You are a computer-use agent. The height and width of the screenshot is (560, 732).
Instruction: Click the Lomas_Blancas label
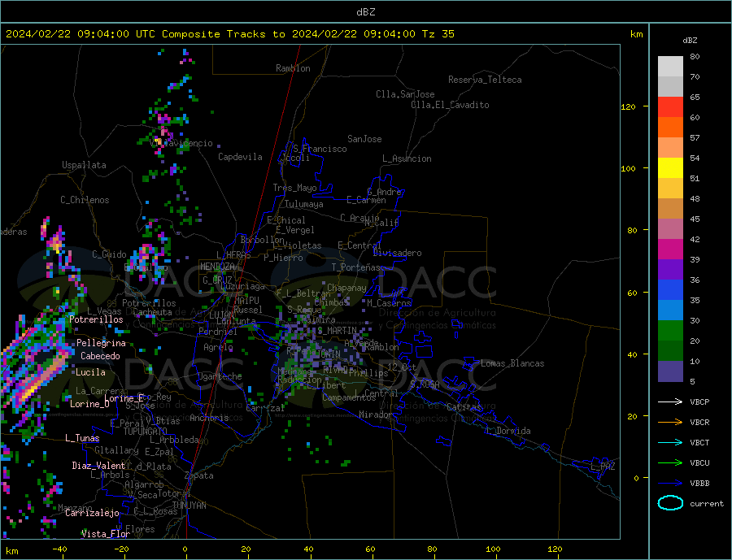(512, 363)
